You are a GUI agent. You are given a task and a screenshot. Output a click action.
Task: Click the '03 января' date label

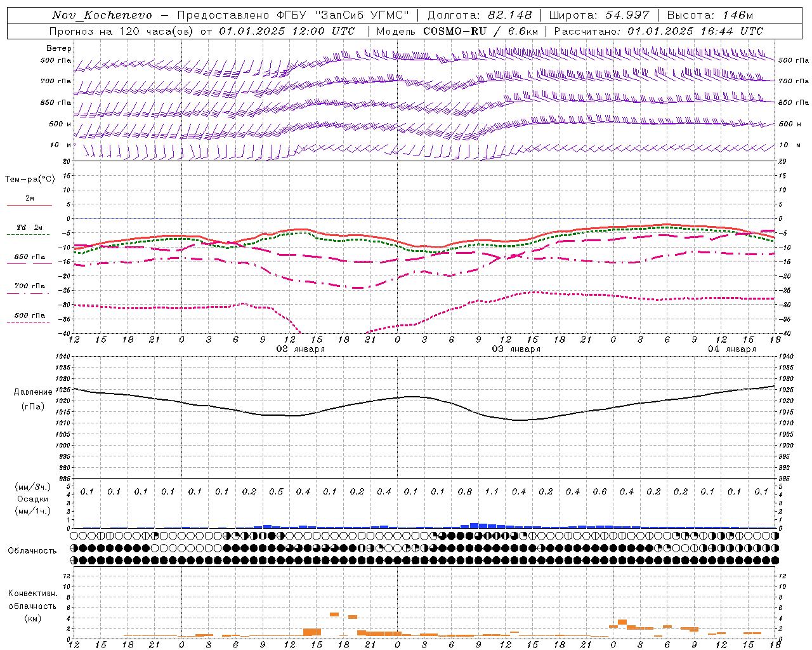(516, 349)
